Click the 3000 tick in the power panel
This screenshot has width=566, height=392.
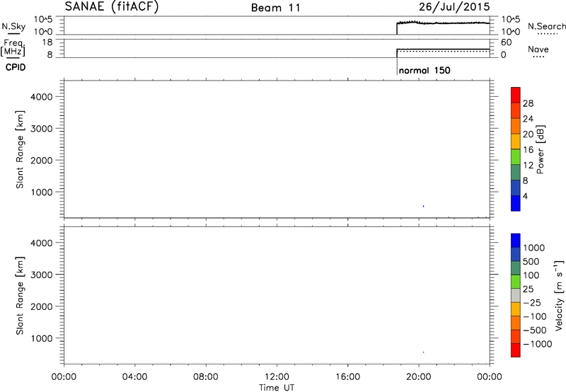[x=42, y=129]
